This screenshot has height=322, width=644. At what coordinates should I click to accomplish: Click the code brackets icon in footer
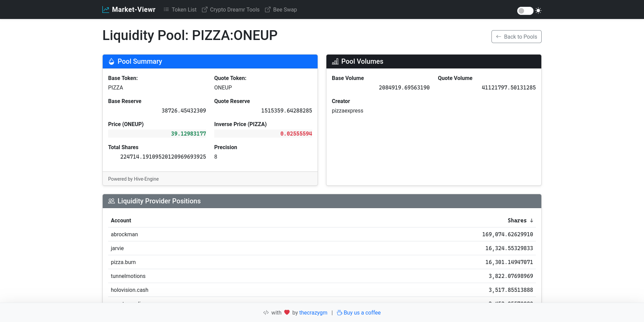pos(266,313)
